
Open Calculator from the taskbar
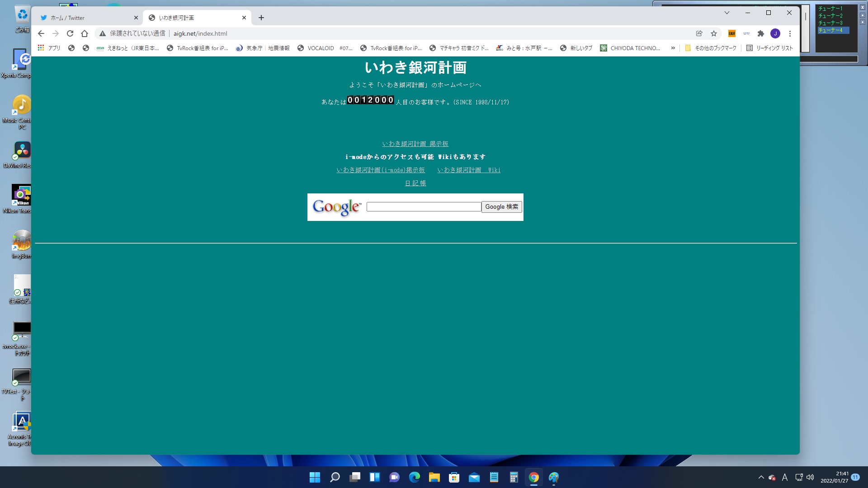coord(514,477)
